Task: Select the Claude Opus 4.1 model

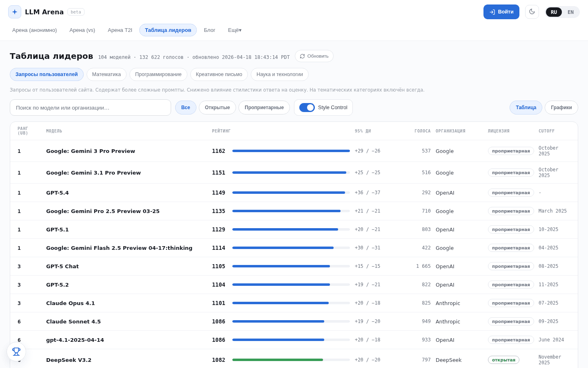Action: [x=71, y=303]
